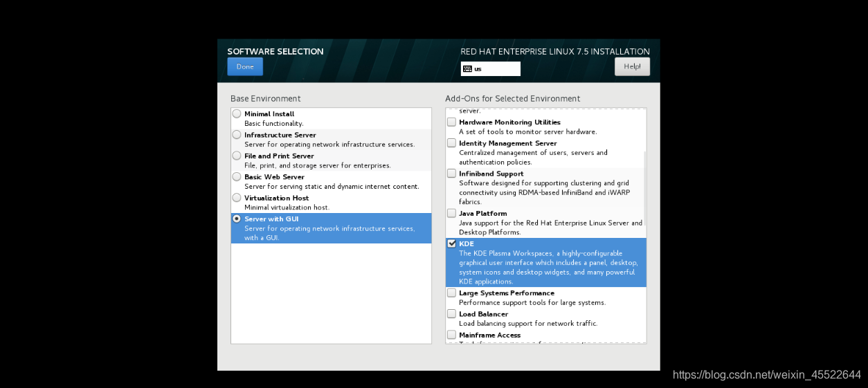This screenshot has height=388, width=868.
Task: Choose File and Print Server environment
Action: (237, 156)
